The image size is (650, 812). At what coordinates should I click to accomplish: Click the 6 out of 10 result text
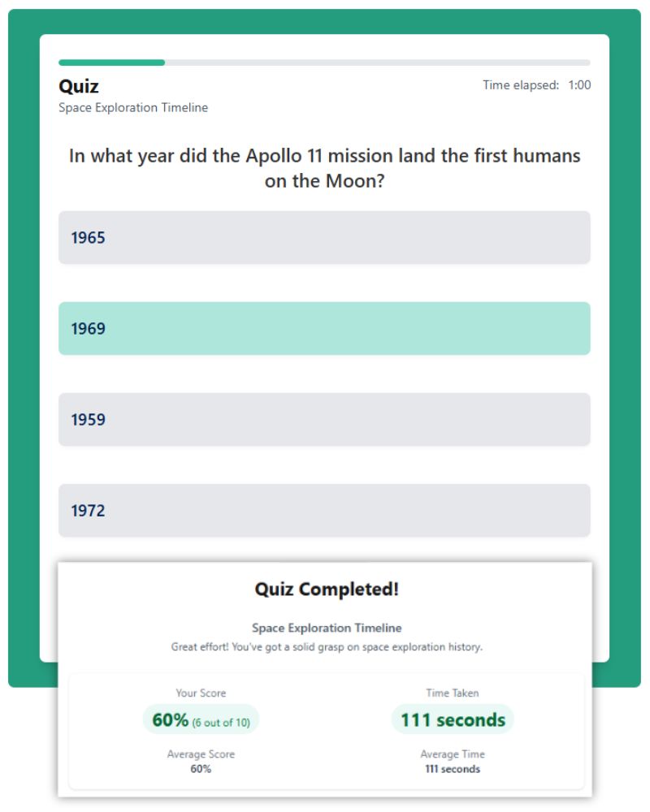click(x=222, y=720)
